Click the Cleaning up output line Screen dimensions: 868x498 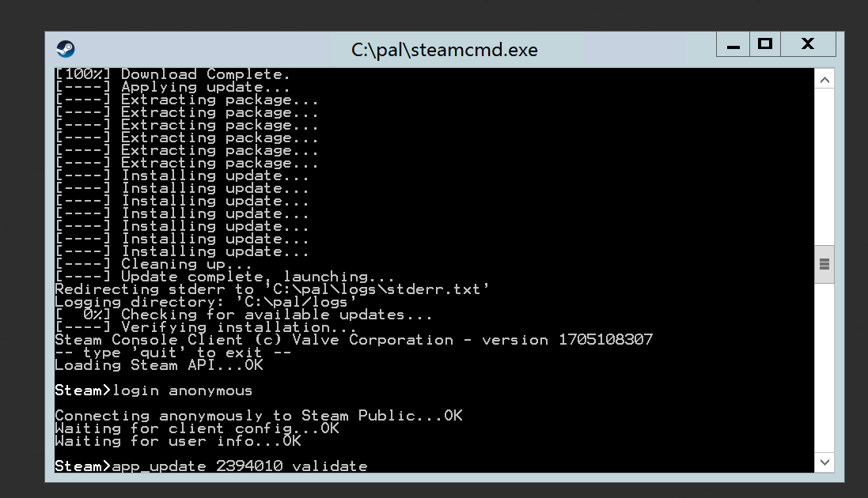click(154, 264)
